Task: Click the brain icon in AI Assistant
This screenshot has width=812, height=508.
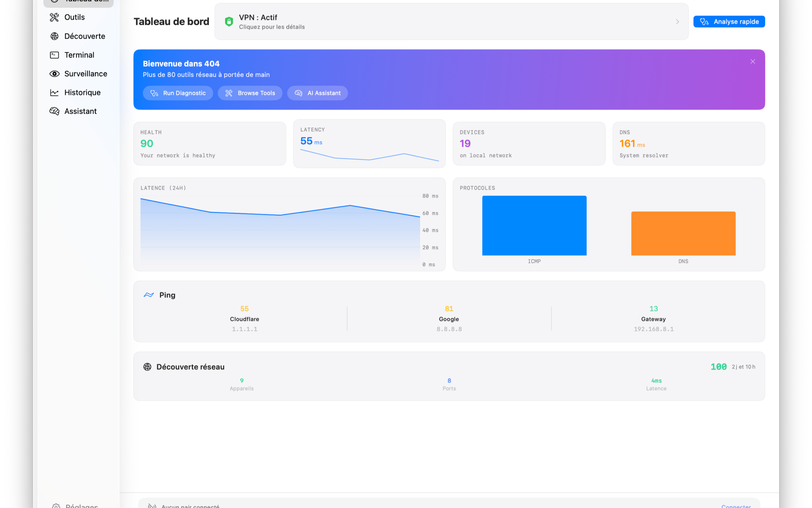Action: 299,93
